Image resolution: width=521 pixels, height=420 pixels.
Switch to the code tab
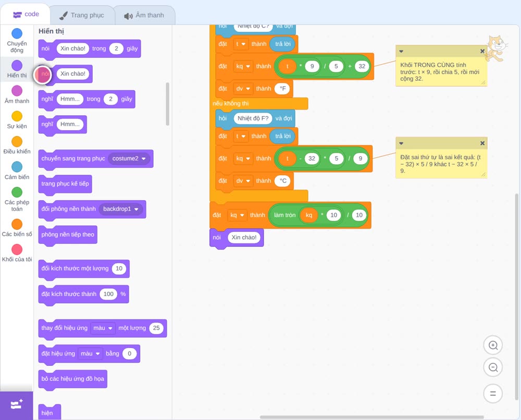pos(26,14)
